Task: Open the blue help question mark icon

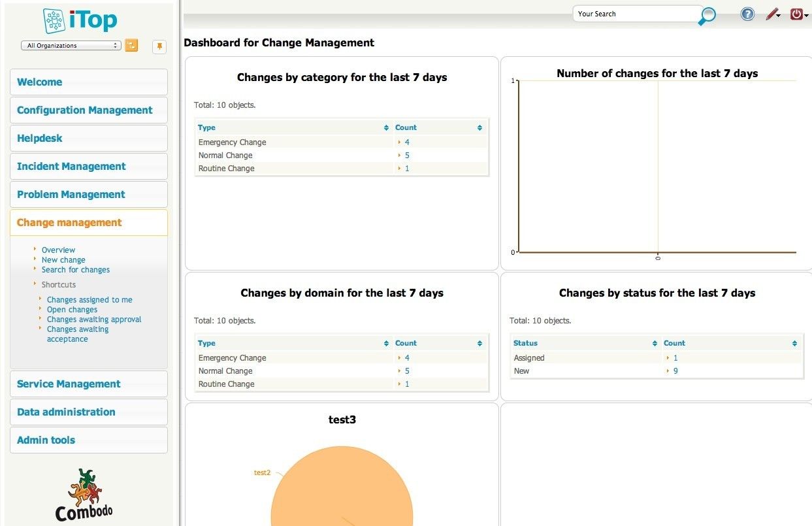Action: click(747, 14)
